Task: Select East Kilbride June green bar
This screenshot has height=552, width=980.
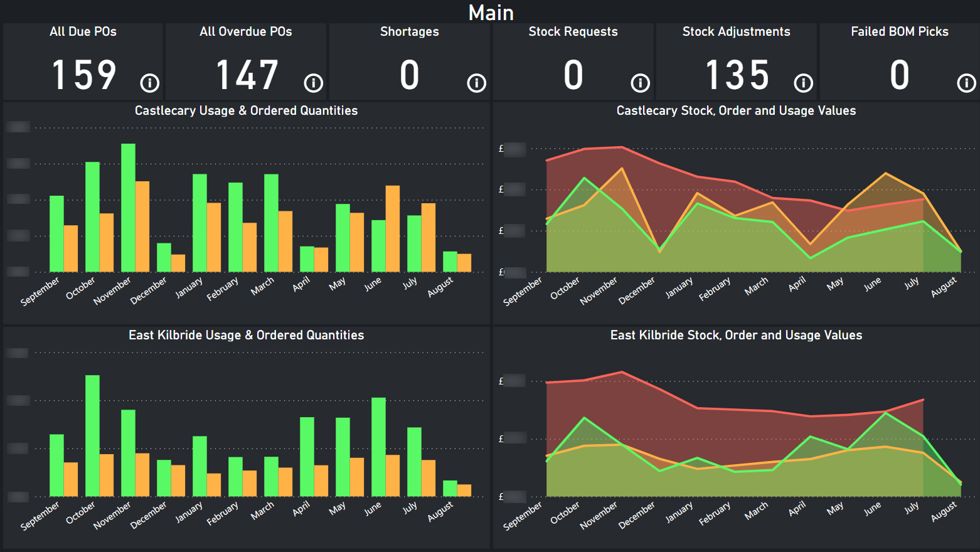Action: tap(378, 447)
